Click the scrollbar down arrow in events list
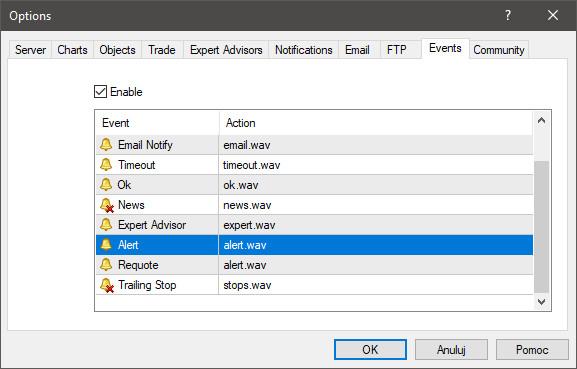This screenshot has width=577, height=369. pyautogui.click(x=541, y=302)
